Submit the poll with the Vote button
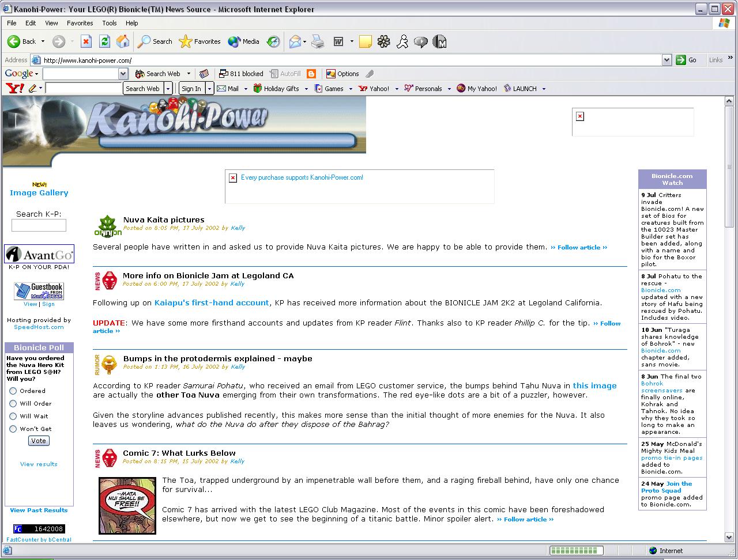Image resolution: width=738 pixels, height=560 pixels. click(39, 441)
